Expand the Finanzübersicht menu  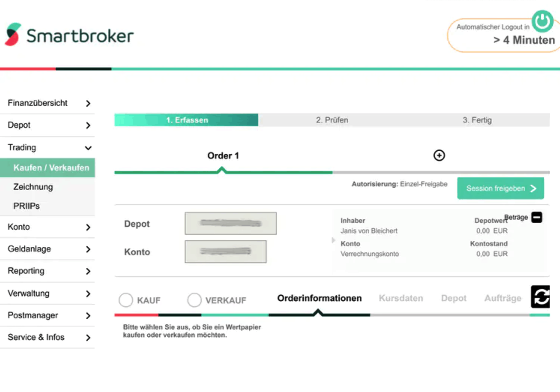tap(47, 103)
